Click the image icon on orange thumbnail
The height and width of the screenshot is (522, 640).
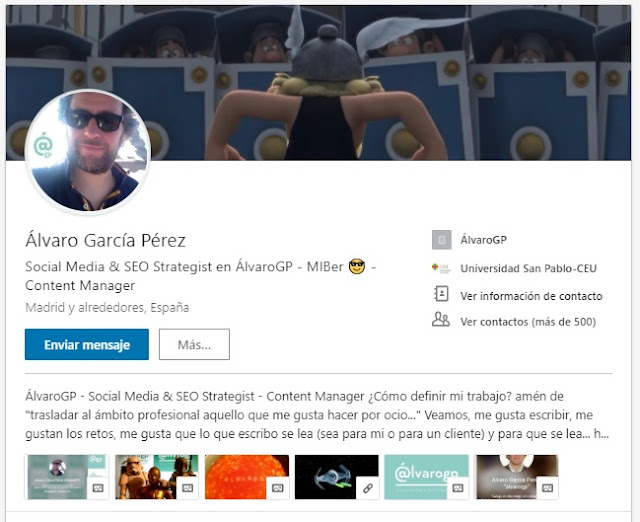[278, 488]
